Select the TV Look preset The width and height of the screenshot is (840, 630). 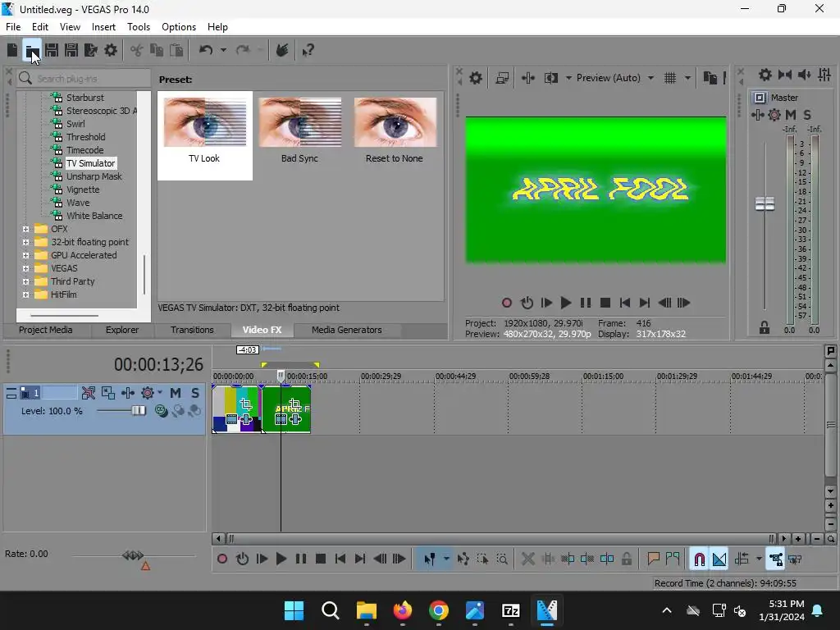point(204,135)
